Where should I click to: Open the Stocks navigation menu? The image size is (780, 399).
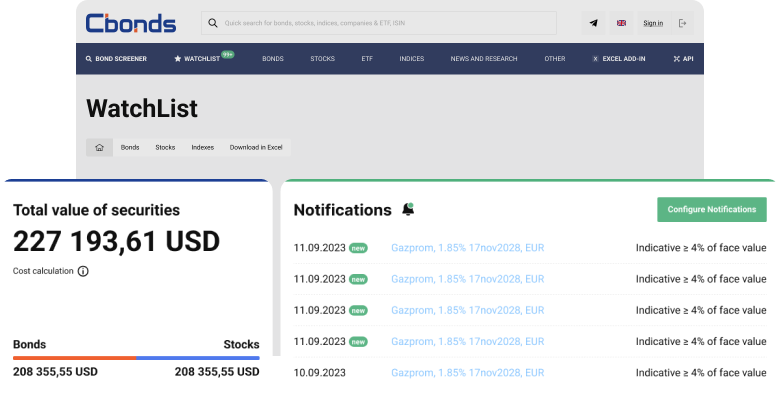322,59
